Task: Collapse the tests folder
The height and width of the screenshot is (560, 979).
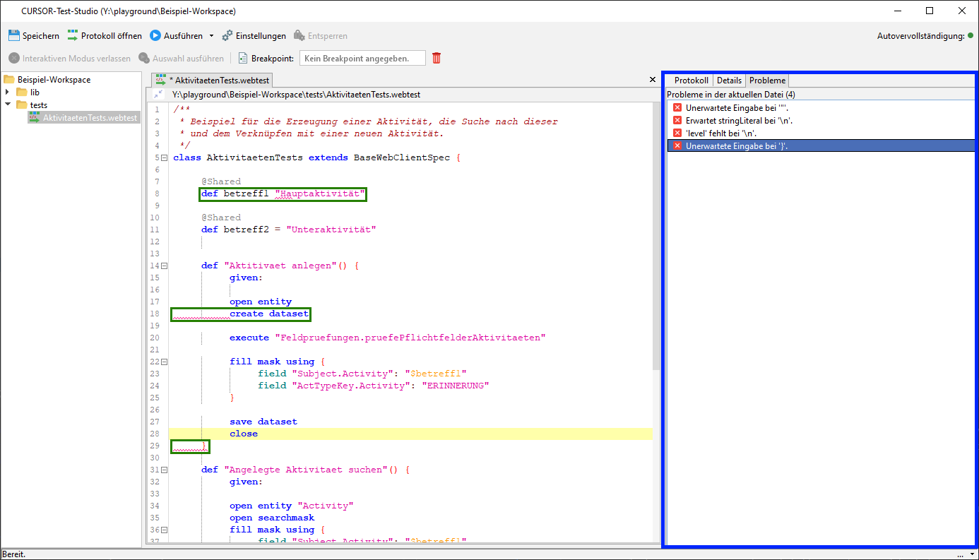Action: tap(8, 105)
